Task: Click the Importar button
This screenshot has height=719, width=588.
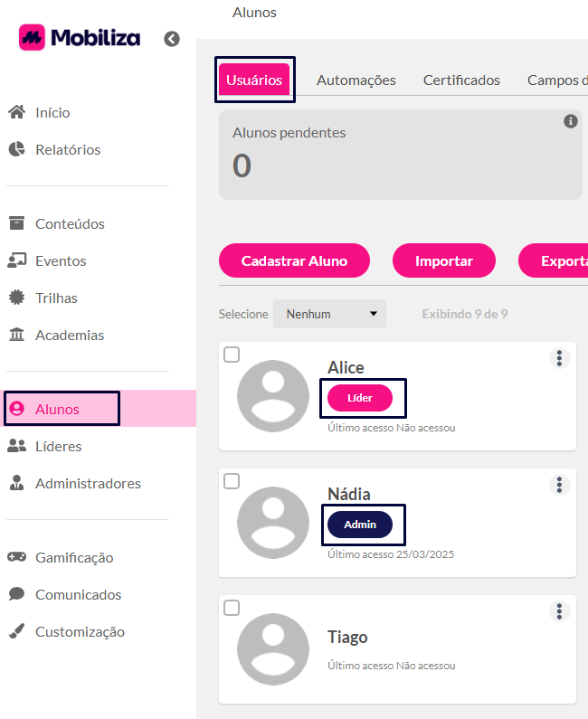Action: (444, 260)
